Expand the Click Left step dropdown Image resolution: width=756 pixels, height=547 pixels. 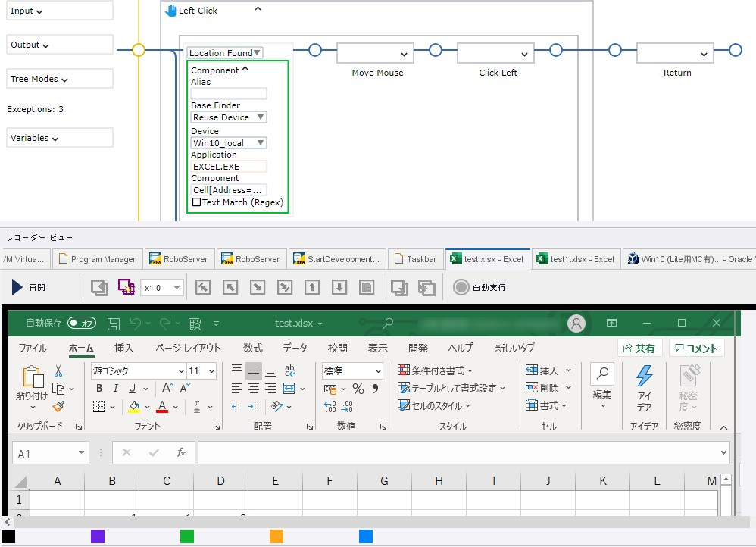(x=524, y=54)
